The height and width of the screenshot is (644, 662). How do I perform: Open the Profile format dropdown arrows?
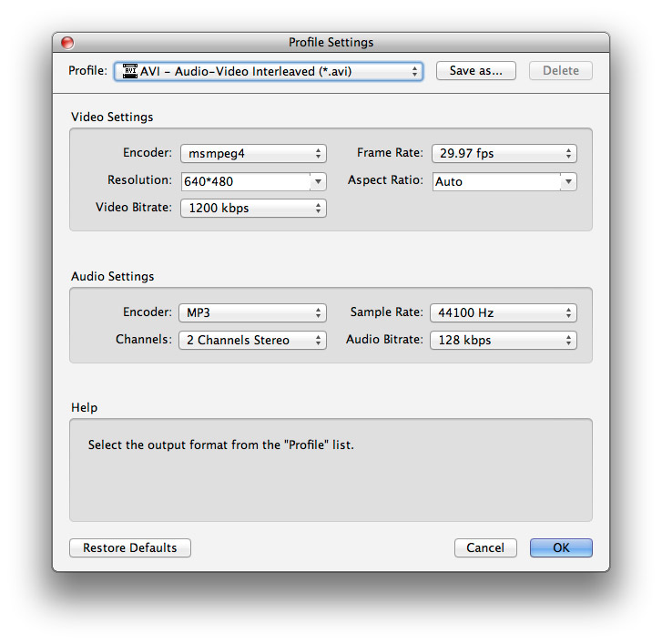pos(415,71)
